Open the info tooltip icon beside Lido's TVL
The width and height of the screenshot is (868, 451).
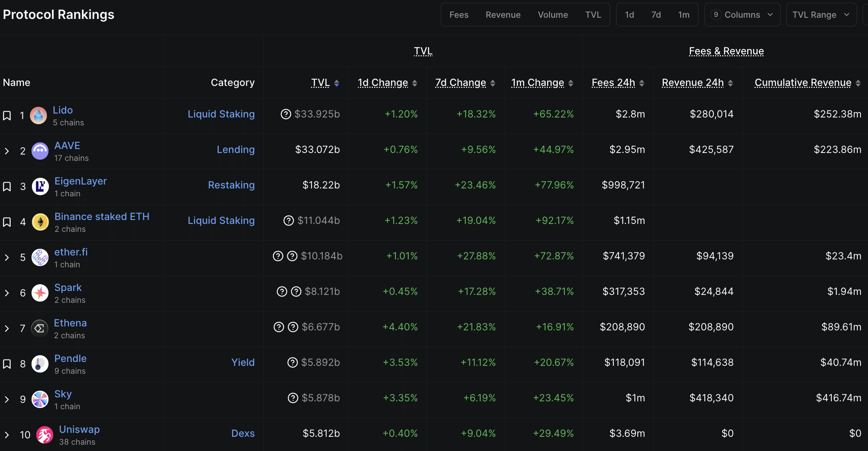coord(286,114)
